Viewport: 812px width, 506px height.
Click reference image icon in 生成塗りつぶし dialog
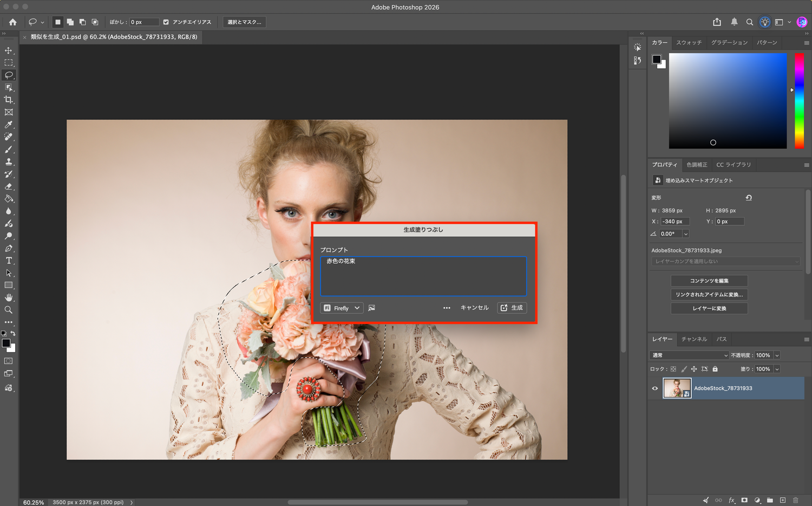click(x=371, y=308)
